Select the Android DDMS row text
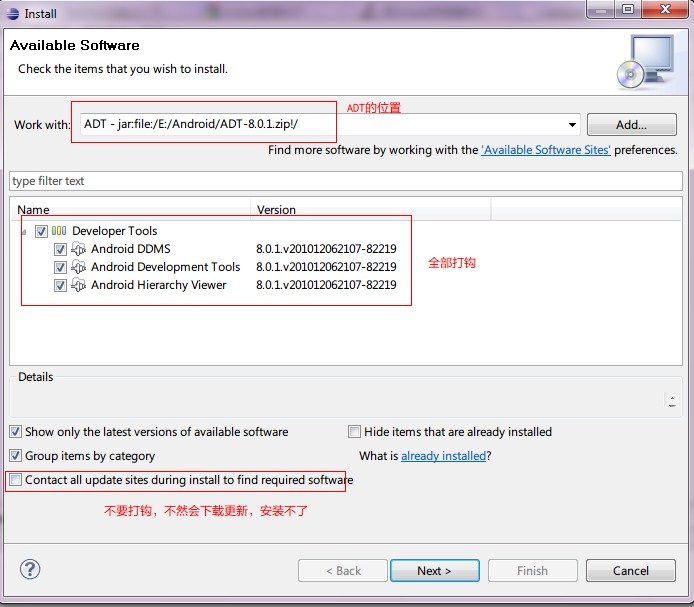 [x=131, y=249]
